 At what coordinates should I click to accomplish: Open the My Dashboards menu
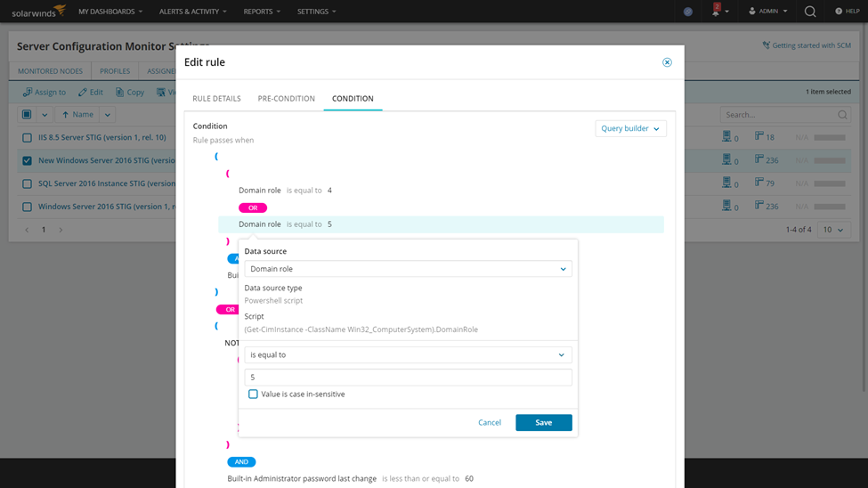pyautogui.click(x=110, y=11)
